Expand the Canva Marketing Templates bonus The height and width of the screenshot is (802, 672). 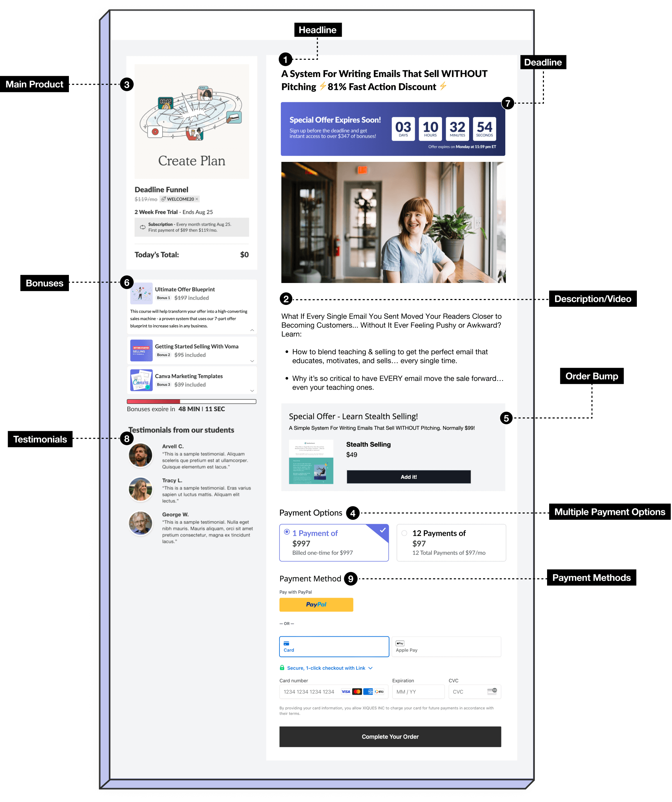(252, 391)
